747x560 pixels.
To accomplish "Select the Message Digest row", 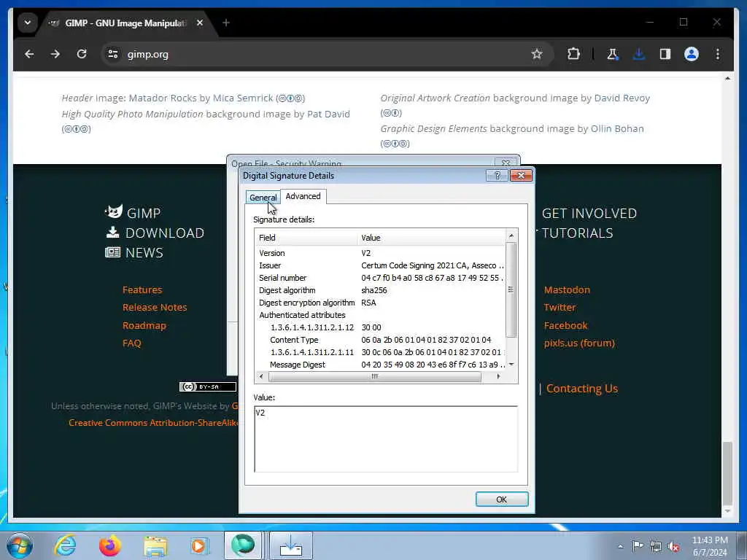I will (x=381, y=365).
